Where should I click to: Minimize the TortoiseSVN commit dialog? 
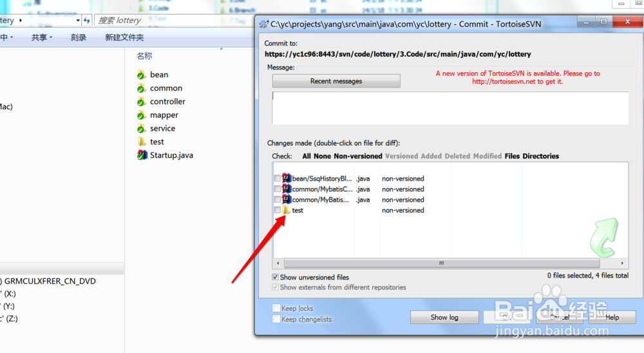click(586, 22)
